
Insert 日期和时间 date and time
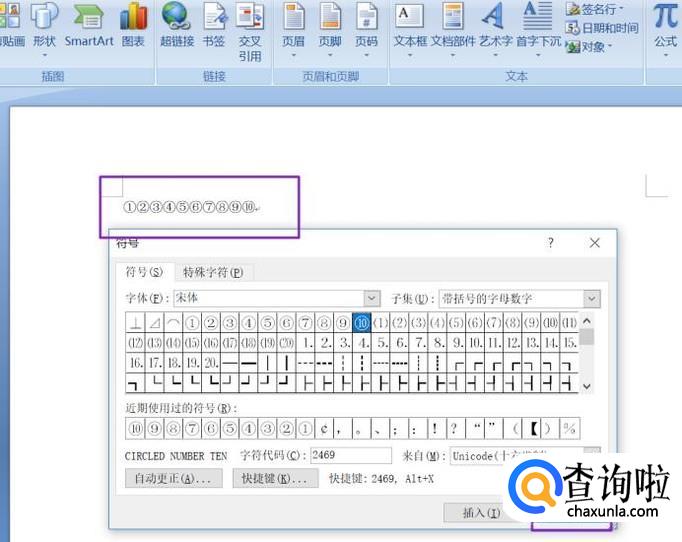point(602,28)
